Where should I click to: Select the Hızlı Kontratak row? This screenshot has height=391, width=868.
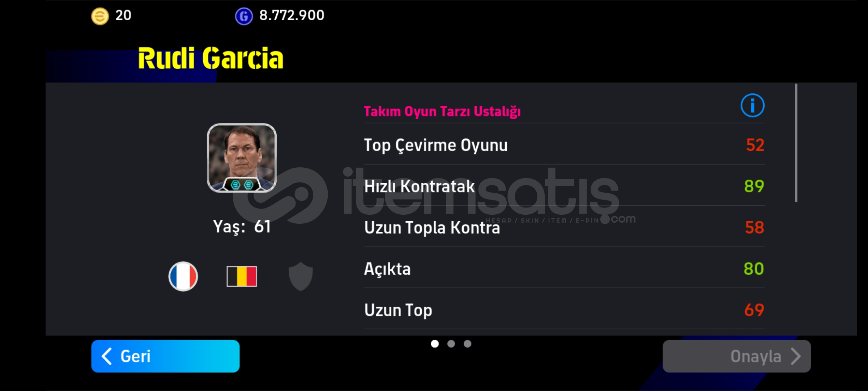(x=564, y=186)
